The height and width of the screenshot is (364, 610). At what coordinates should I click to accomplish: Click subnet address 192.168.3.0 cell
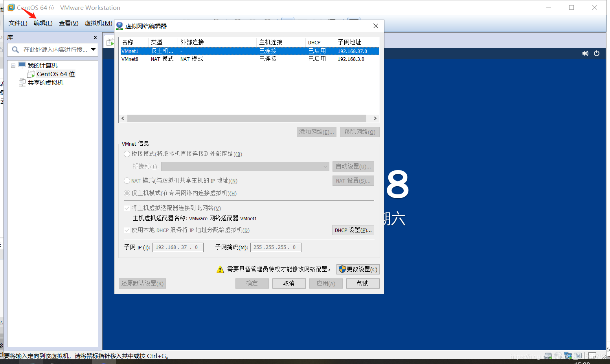point(351,59)
